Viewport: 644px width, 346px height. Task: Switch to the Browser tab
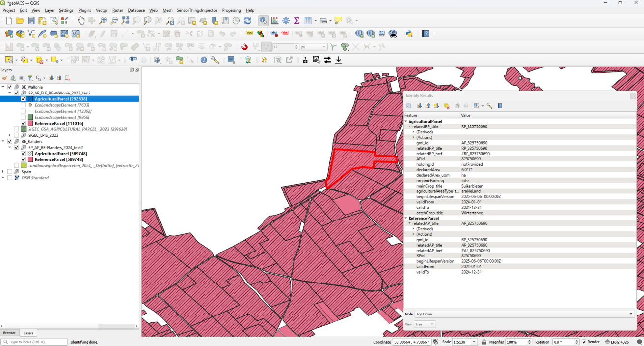coord(9,333)
